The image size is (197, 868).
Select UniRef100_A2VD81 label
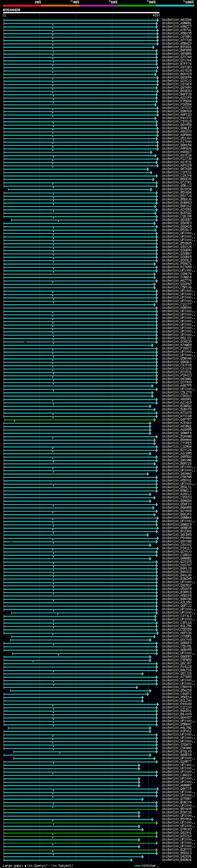[177, 210]
